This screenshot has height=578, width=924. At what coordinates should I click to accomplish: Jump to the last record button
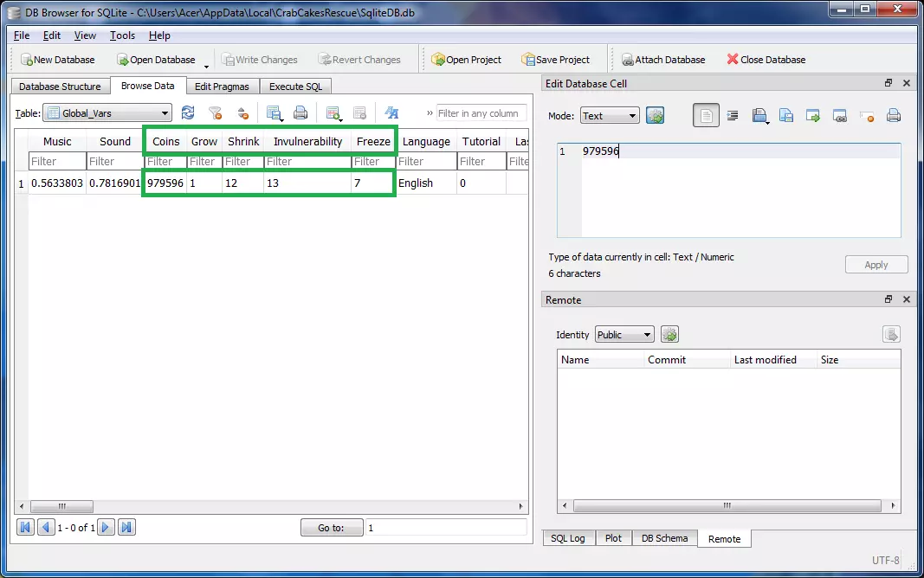click(x=126, y=527)
